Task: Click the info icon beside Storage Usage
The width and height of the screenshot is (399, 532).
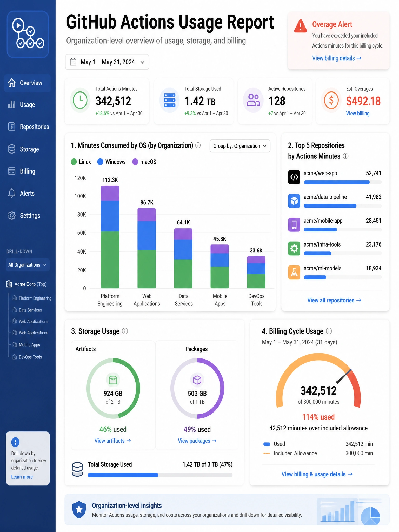Action: pyautogui.click(x=125, y=331)
